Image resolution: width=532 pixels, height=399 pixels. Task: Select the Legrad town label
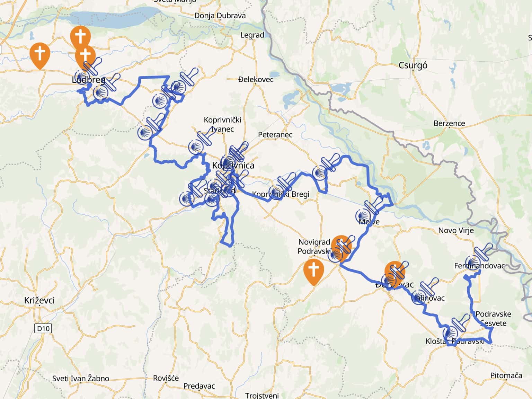tap(252, 35)
